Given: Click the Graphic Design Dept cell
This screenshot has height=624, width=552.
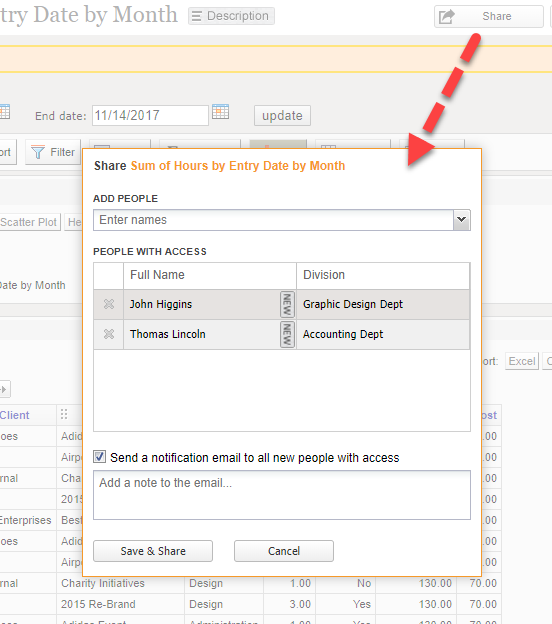Looking at the screenshot, I should coord(383,304).
